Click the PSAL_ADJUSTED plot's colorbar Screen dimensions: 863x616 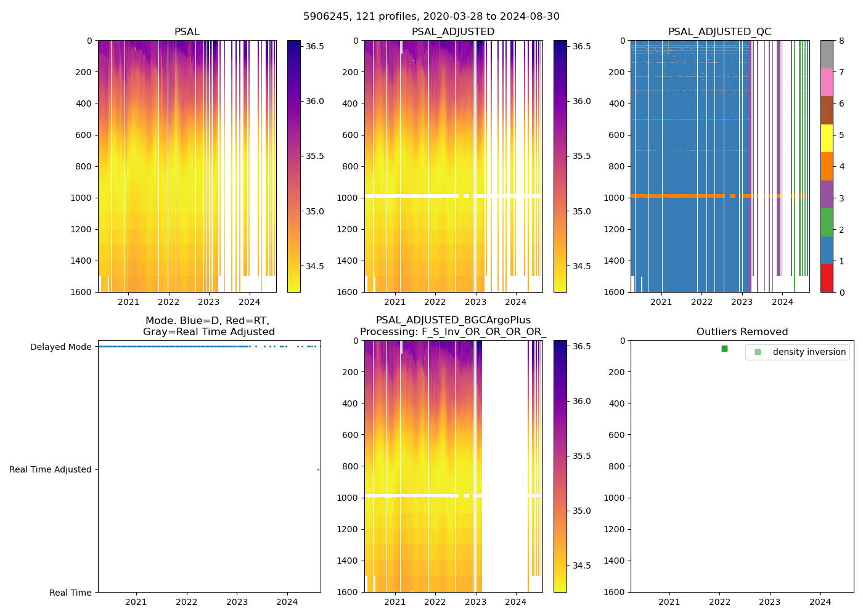[x=560, y=166]
